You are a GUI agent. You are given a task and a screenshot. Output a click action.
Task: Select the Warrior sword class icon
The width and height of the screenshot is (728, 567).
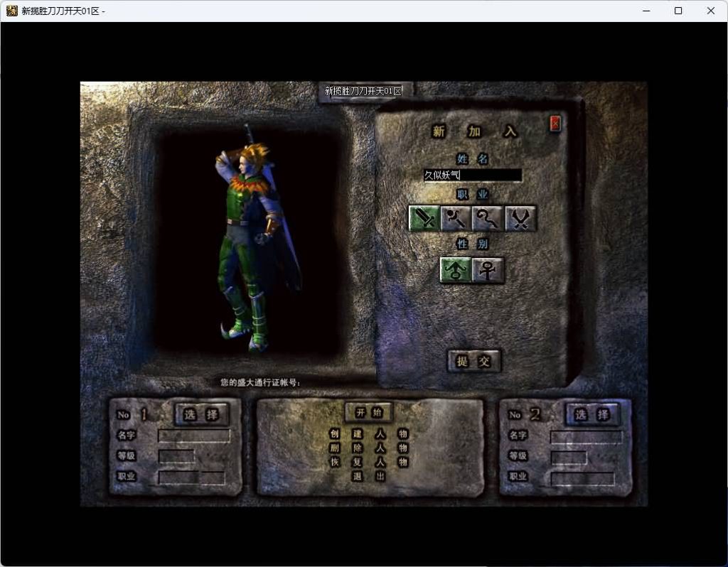pos(424,218)
